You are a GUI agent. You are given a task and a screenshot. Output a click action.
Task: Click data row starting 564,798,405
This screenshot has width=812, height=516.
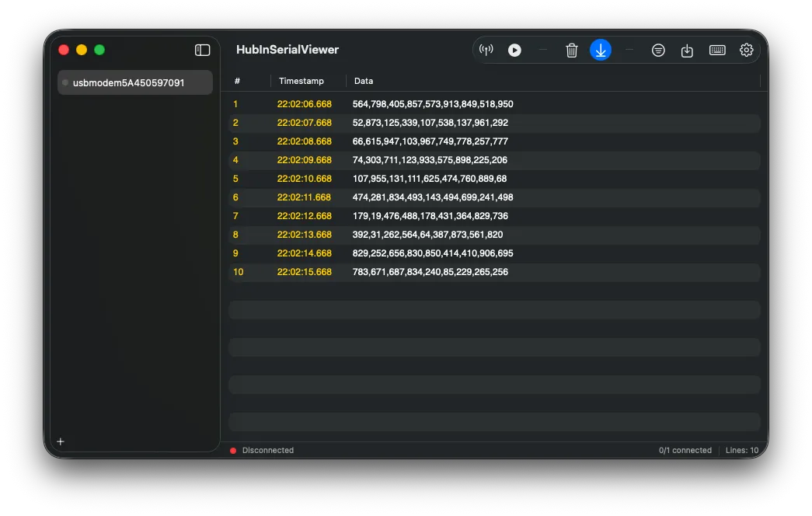click(x=433, y=104)
